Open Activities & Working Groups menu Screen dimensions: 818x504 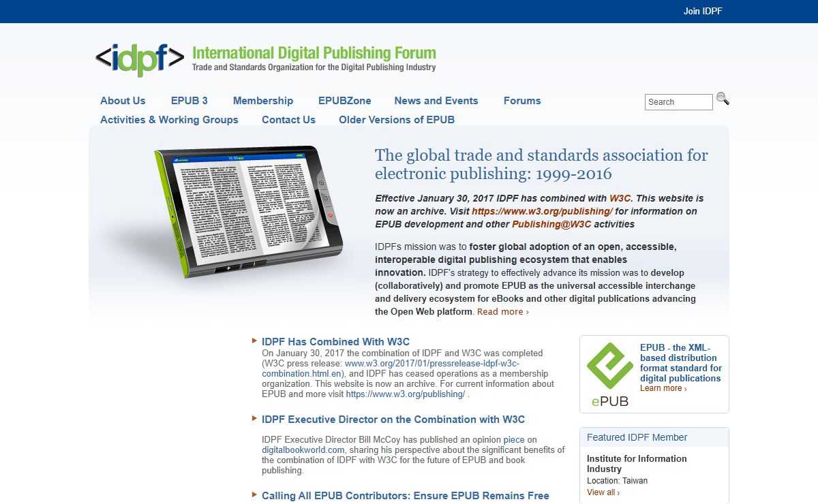pyautogui.click(x=169, y=120)
